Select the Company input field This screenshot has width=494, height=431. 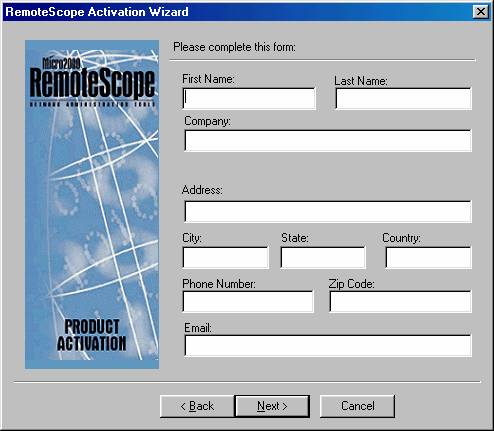[x=328, y=141]
